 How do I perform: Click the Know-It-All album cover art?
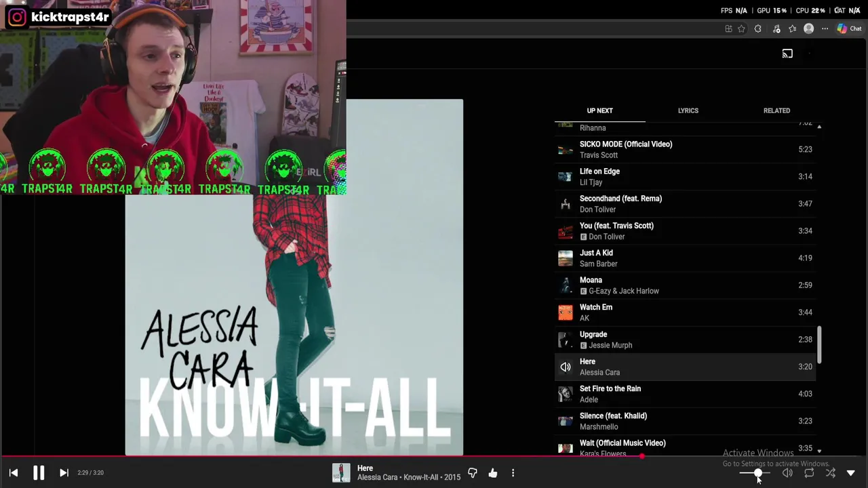[294, 277]
